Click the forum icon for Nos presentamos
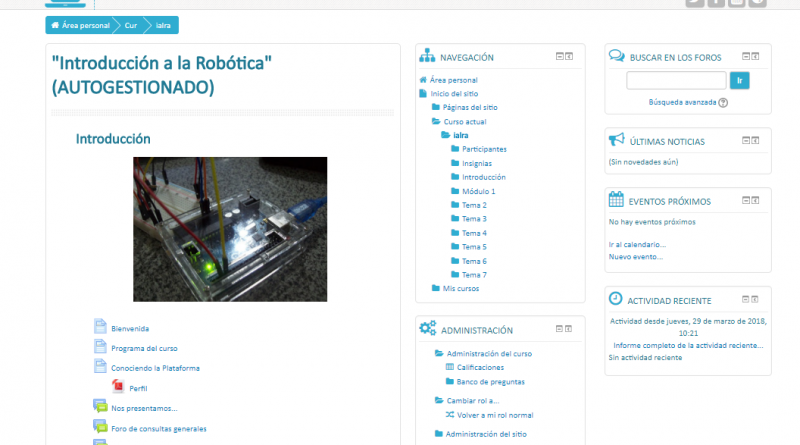This screenshot has width=800, height=445. point(99,407)
